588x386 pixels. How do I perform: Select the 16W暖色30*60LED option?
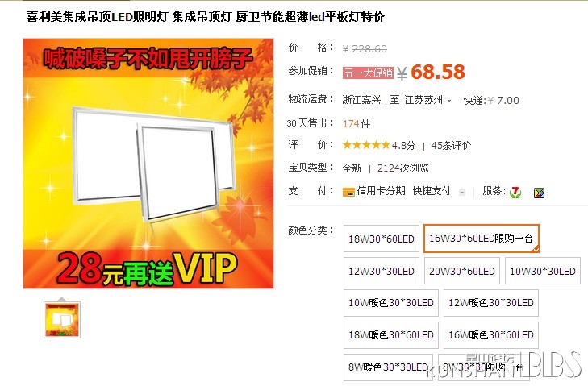(491, 335)
